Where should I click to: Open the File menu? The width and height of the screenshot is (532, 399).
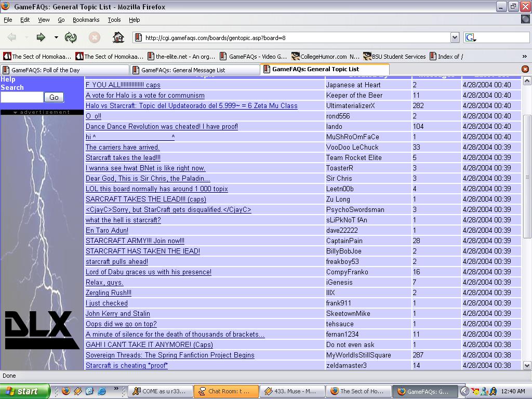(8, 20)
